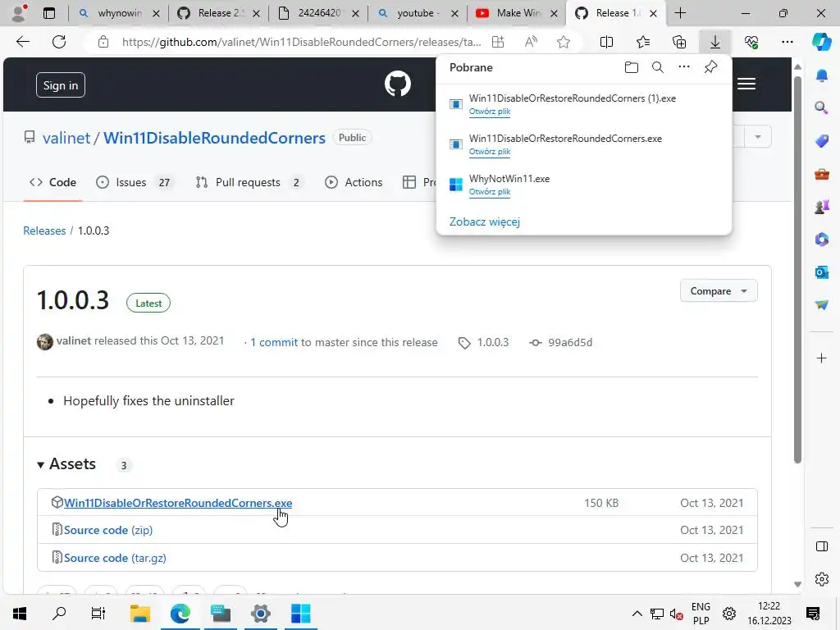Search downloads using the magnifier icon
The image size is (840, 630).
coord(657,67)
